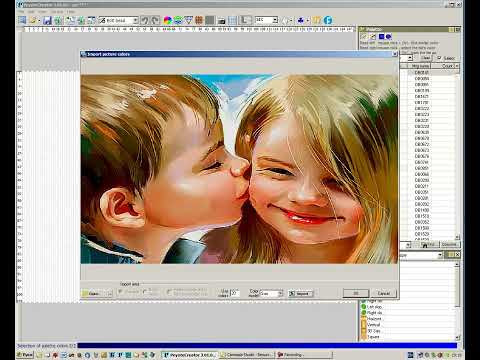Close the Import picture colors dialog
The height and width of the screenshot is (360, 480).
[395, 54]
